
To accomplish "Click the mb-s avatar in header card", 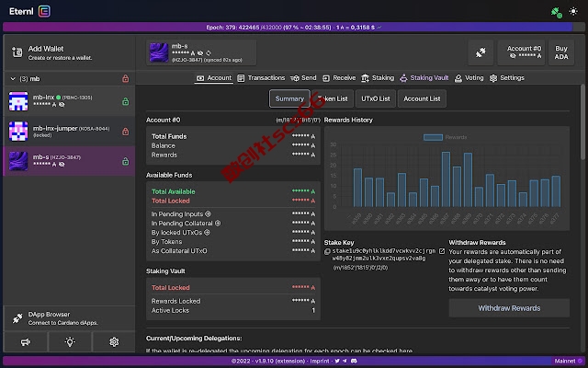I will point(159,52).
